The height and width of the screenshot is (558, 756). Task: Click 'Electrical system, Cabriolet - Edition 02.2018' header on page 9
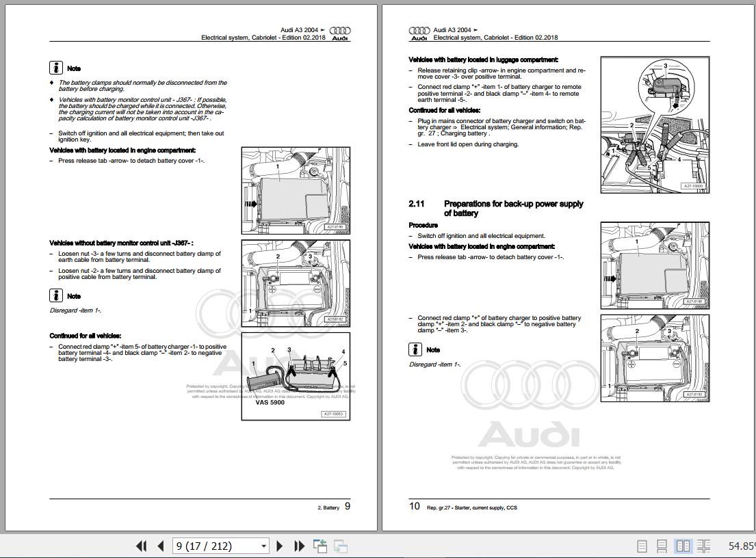263,37
